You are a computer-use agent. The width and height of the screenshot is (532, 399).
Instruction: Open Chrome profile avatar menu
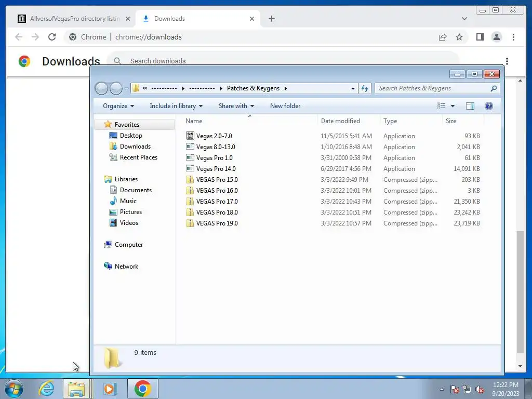pos(496,37)
